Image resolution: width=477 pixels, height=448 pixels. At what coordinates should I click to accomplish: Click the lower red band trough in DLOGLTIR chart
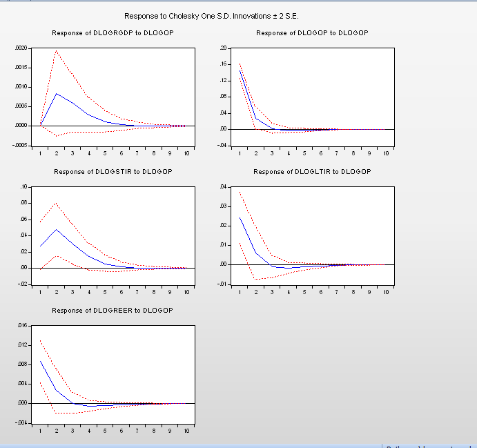click(256, 280)
